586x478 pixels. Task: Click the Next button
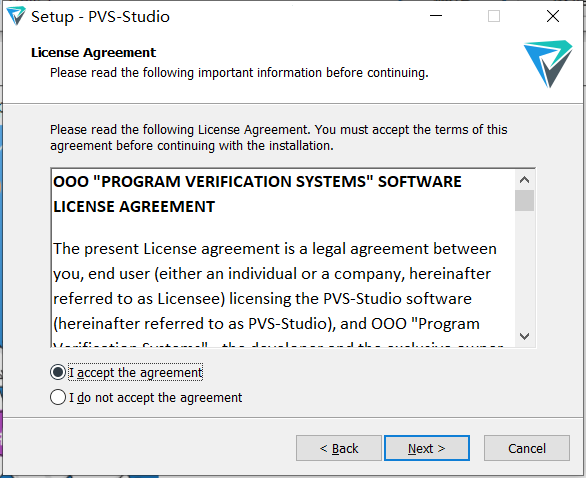coord(427,448)
